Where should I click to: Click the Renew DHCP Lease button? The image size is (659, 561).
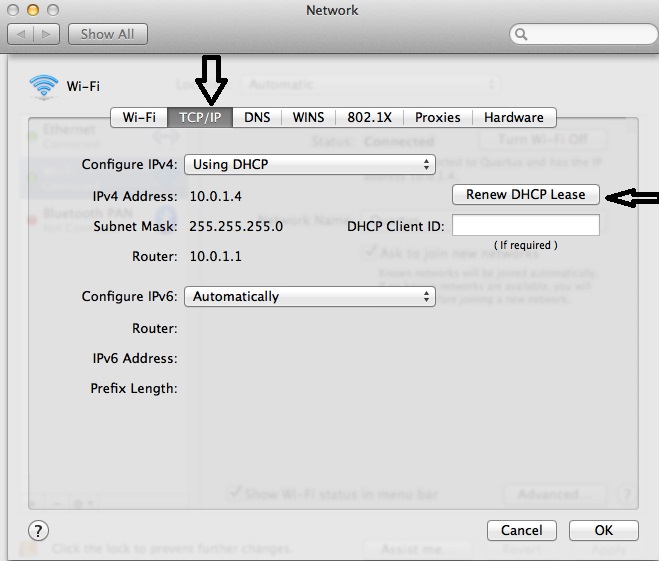coord(526,195)
